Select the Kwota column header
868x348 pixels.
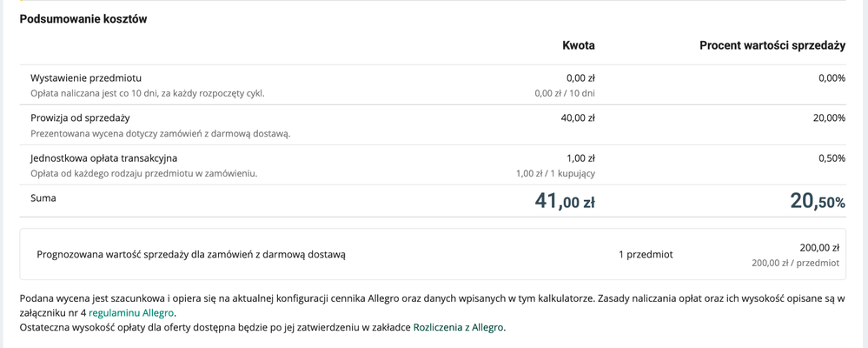(579, 45)
